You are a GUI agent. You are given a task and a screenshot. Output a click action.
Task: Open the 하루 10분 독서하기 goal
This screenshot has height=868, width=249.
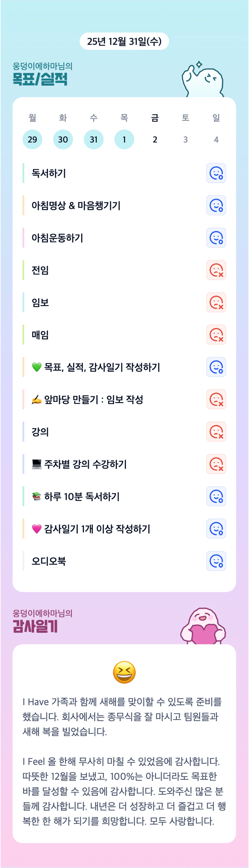tap(81, 497)
